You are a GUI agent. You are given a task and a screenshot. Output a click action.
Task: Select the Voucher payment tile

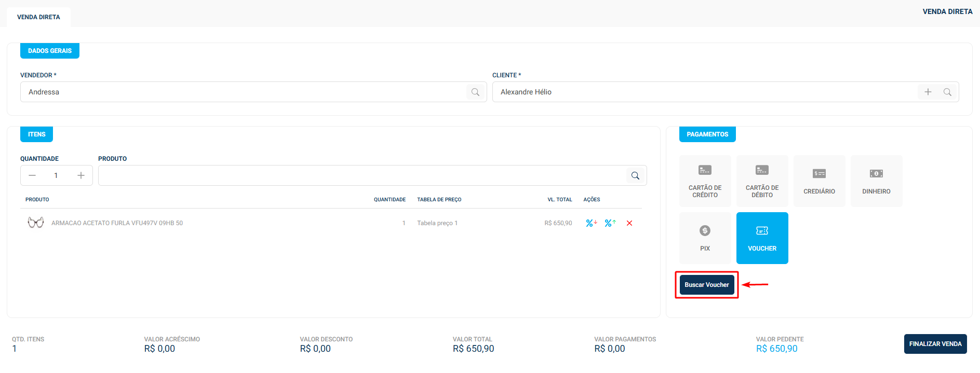[x=762, y=238]
